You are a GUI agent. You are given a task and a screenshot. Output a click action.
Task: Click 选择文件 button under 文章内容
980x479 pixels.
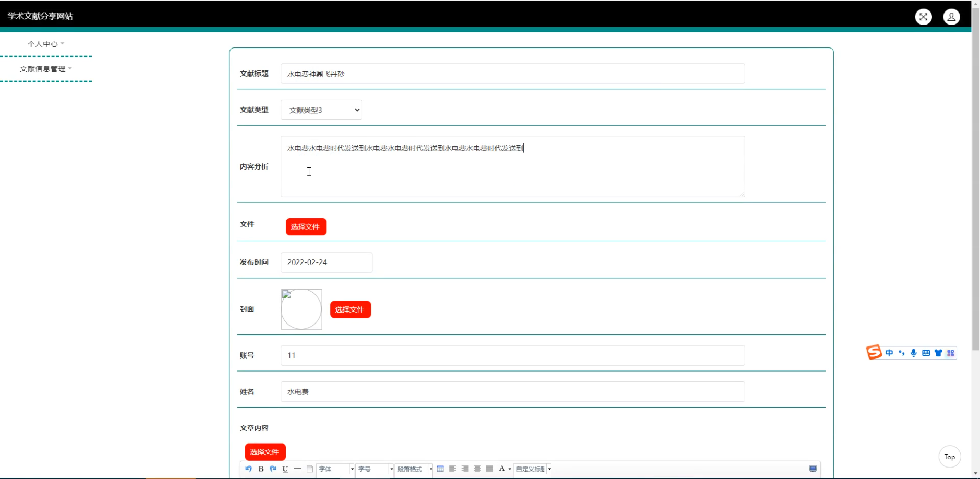pos(265,452)
